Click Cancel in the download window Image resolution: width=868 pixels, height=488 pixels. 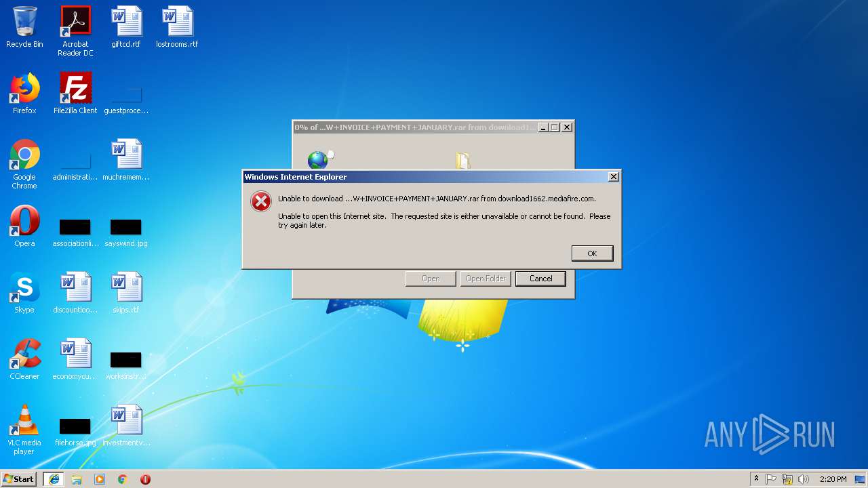point(540,279)
